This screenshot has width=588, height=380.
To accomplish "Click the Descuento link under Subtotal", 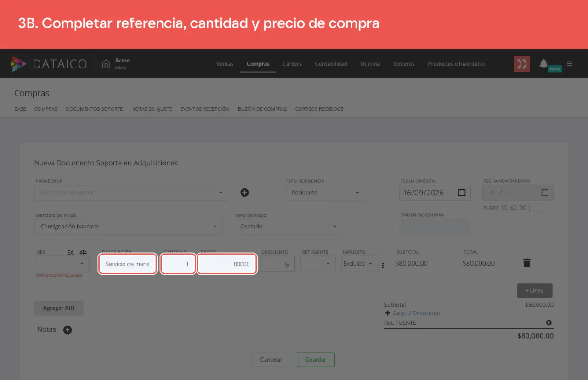I will [426, 313].
